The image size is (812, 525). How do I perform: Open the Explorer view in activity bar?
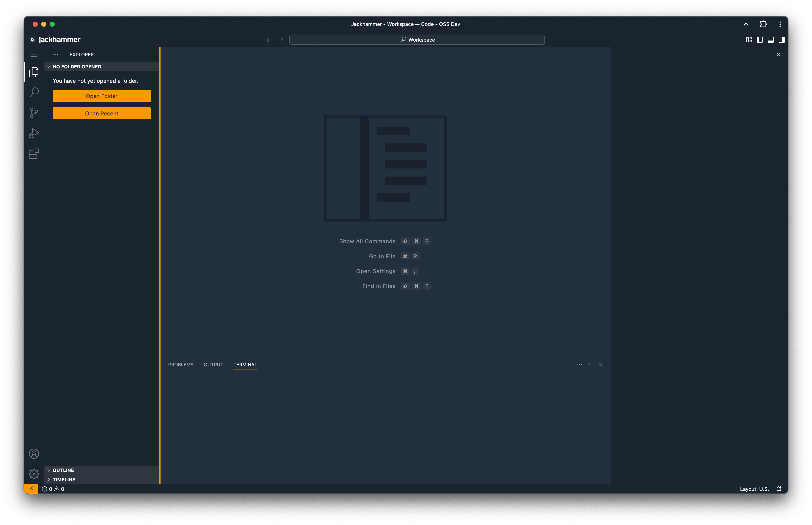coord(34,72)
